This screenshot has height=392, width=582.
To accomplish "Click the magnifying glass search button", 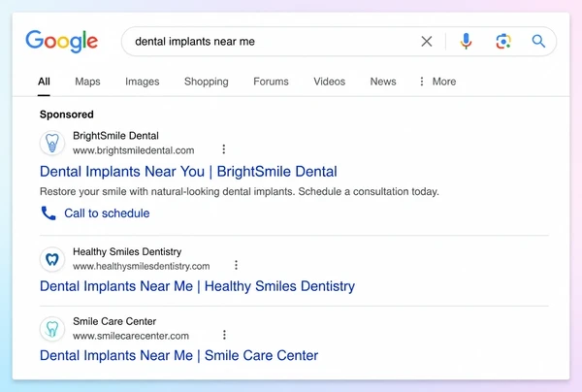I will (538, 41).
